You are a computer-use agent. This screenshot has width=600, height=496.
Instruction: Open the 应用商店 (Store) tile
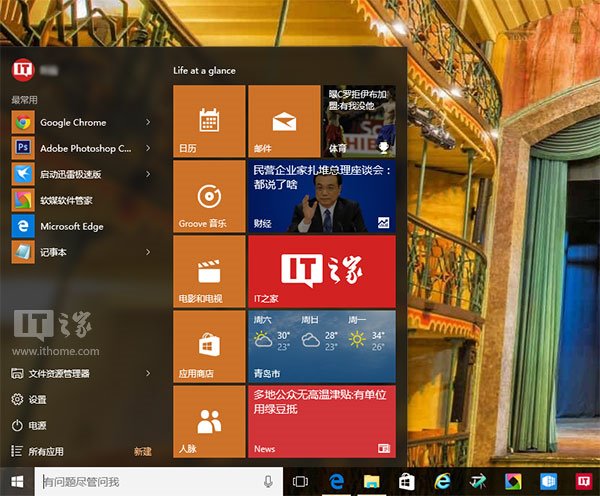[209, 347]
